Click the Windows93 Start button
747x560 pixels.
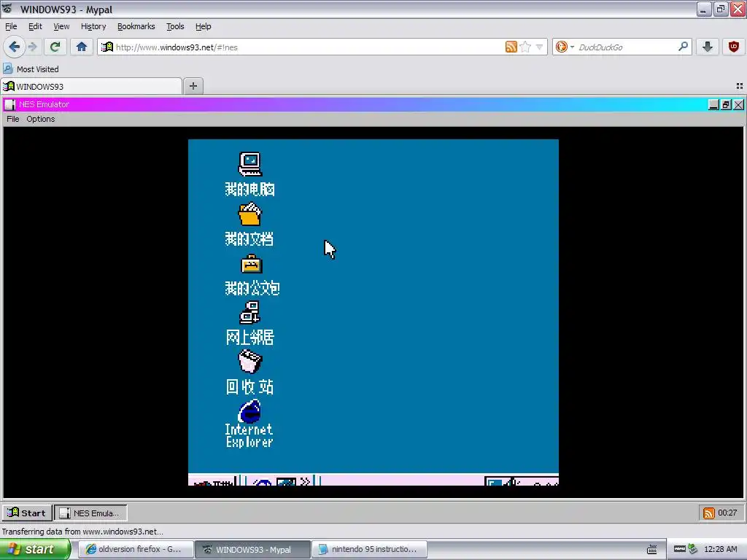pos(27,513)
